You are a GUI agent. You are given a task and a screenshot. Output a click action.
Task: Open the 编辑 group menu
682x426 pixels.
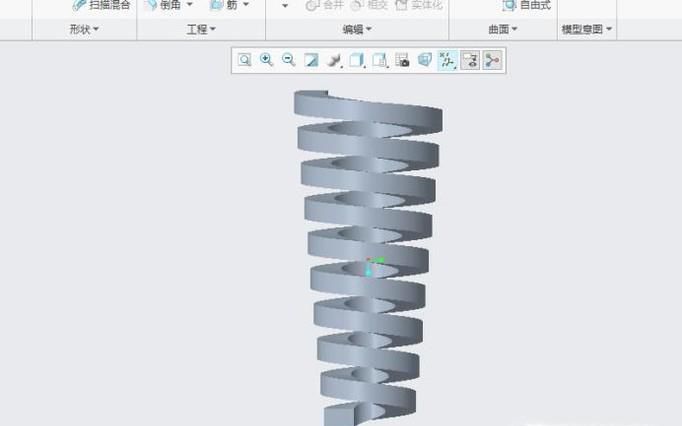[x=357, y=30]
